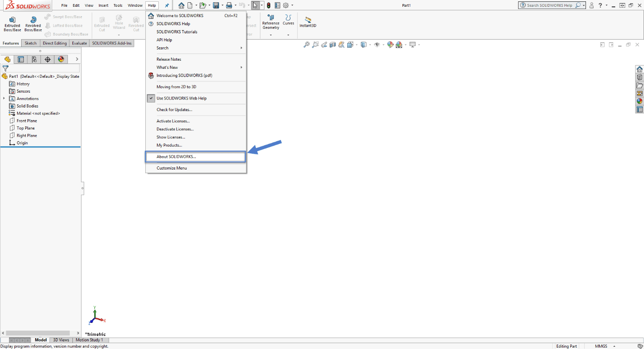Click the Home (Welcome) toolbar icon

coord(181,5)
